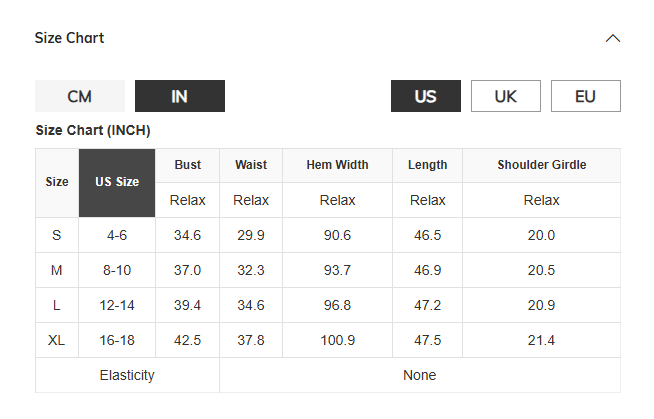This screenshot has height=419, width=654.
Task: Select the M size row label
Action: coord(57,270)
